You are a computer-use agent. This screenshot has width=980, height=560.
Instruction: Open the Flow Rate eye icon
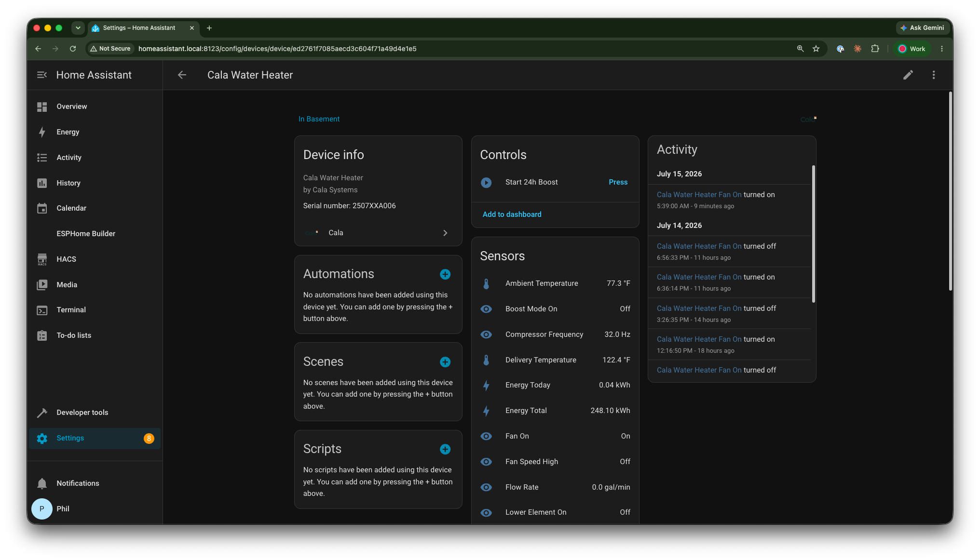(x=486, y=487)
